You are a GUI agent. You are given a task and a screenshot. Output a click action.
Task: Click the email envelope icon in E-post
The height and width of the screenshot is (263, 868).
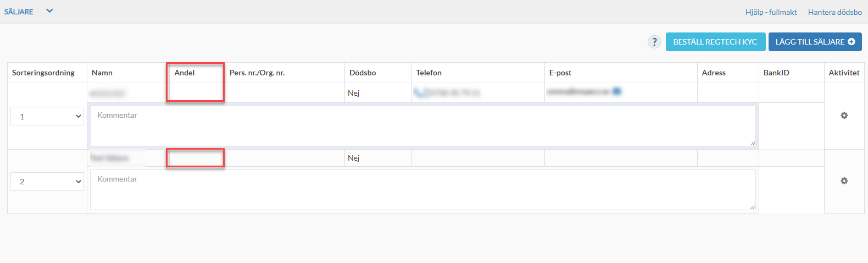click(616, 91)
